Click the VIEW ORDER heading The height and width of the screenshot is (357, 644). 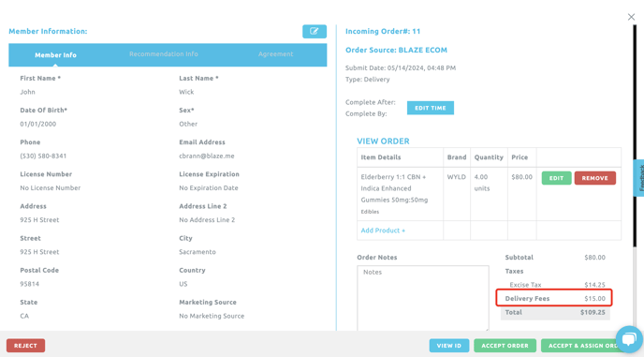point(383,141)
